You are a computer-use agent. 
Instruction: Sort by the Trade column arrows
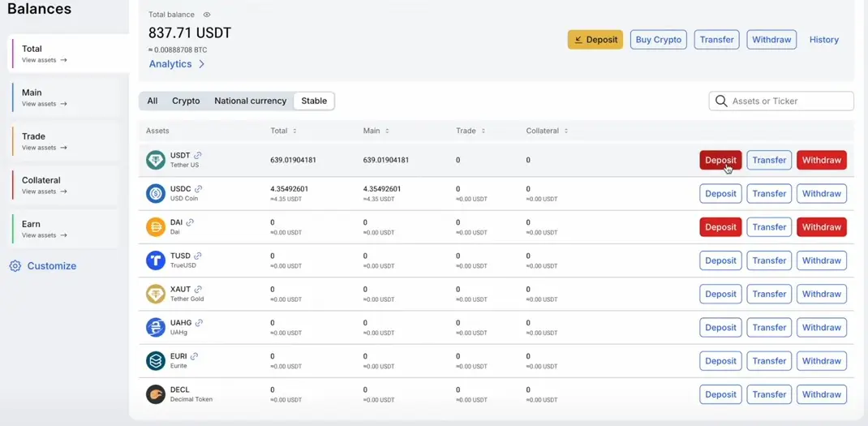click(x=483, y=131)
